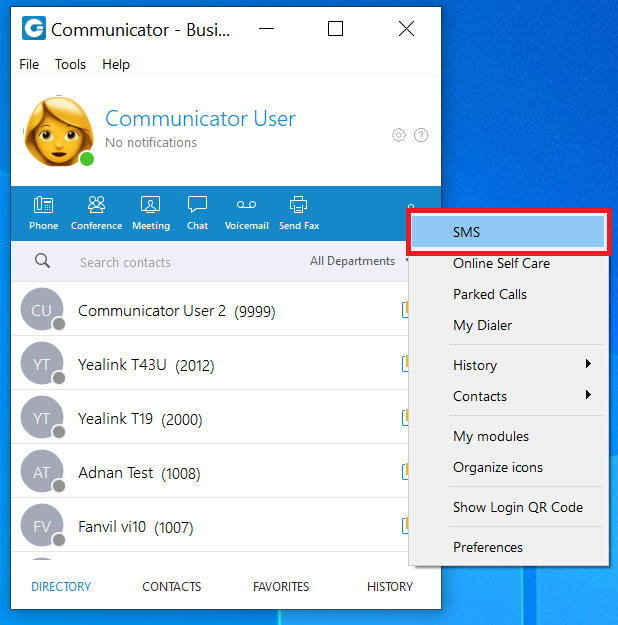The image size is (618, 625).
Task: Select Parked Calls menu entry
Action: pos(508,294)
